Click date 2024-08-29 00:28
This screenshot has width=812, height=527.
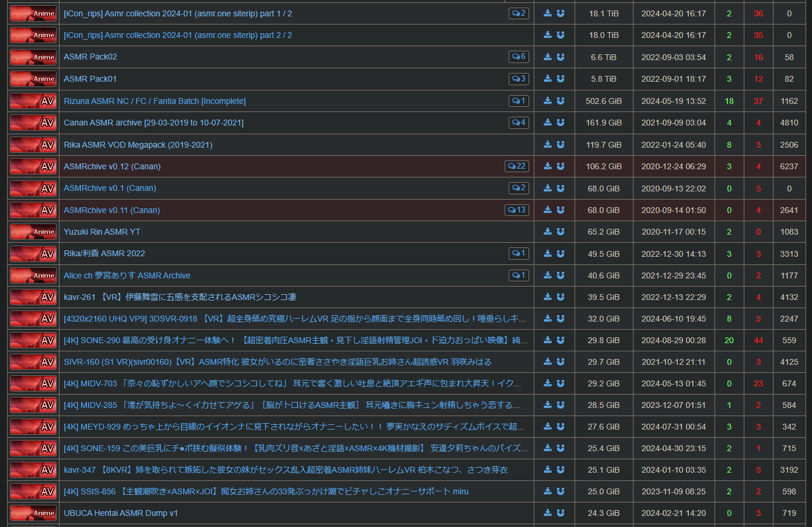[x=674, y=340]
